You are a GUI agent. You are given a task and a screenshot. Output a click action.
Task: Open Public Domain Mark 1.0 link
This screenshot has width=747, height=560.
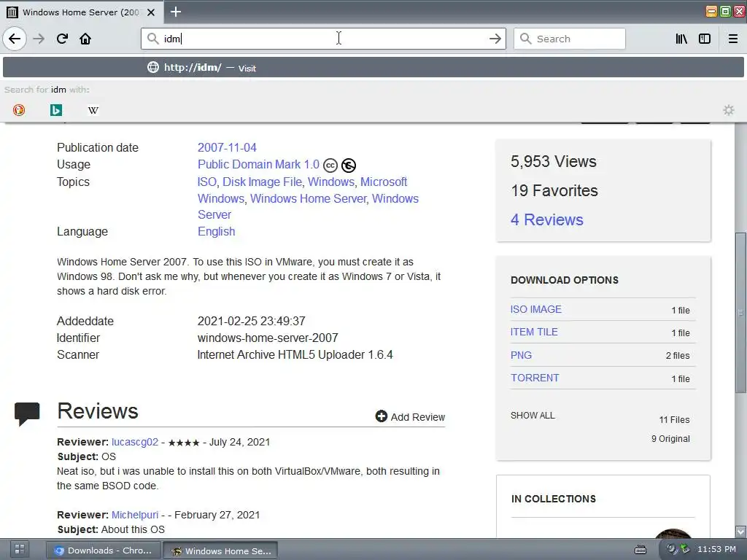(258, 164)
